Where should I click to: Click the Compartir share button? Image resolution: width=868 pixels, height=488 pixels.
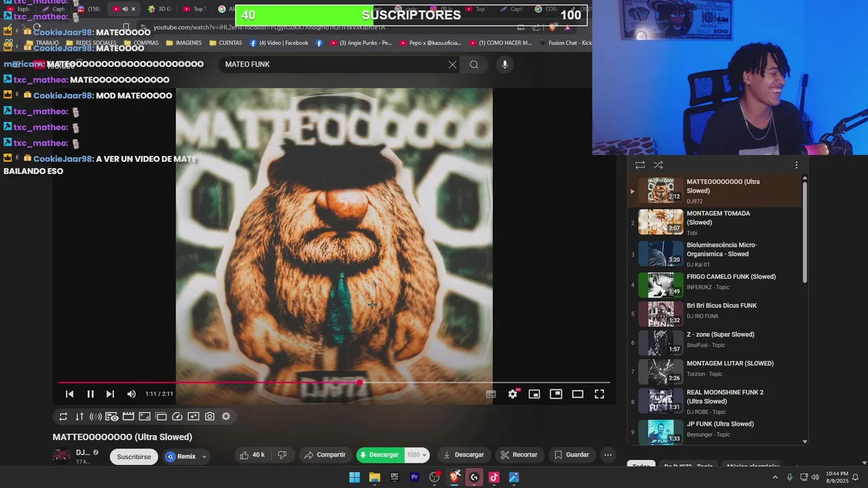[325, 455]
